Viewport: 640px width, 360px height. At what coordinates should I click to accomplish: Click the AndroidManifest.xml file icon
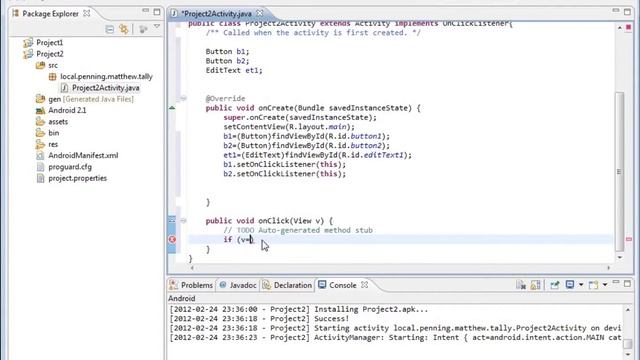tap(40, 156)
